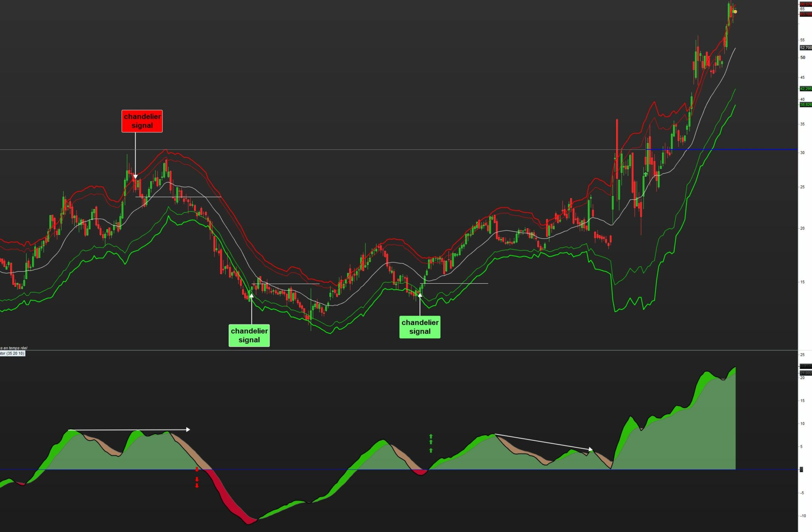Image resolution: width=812 pixels, height=532 pixels.
Task: Click the 'en temps réel' data status text
Action: click(14, 348)
